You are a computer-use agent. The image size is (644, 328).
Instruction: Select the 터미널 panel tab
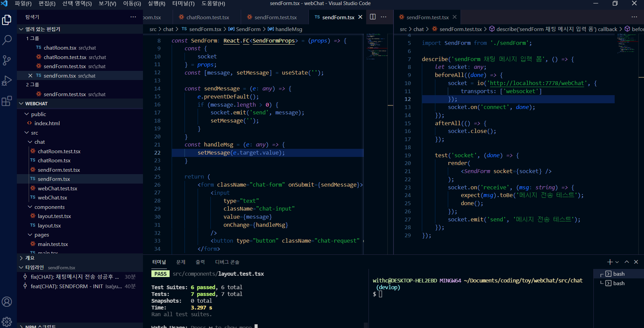coord(159,262)
